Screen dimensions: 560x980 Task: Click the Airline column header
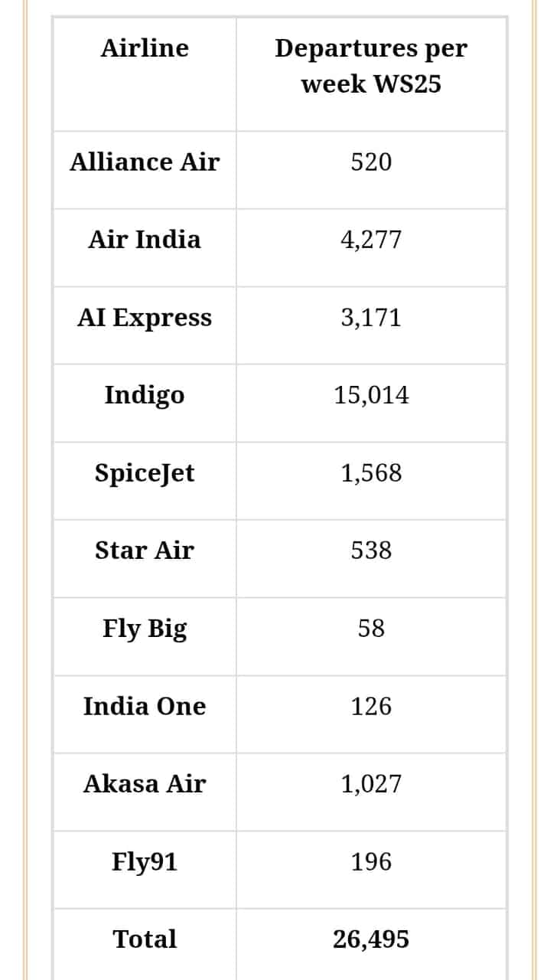(145, 48)
